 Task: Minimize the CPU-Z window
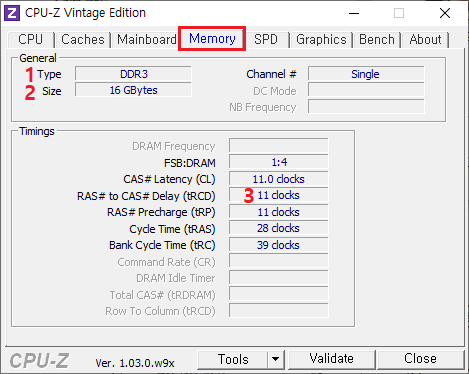coord(354,13)
